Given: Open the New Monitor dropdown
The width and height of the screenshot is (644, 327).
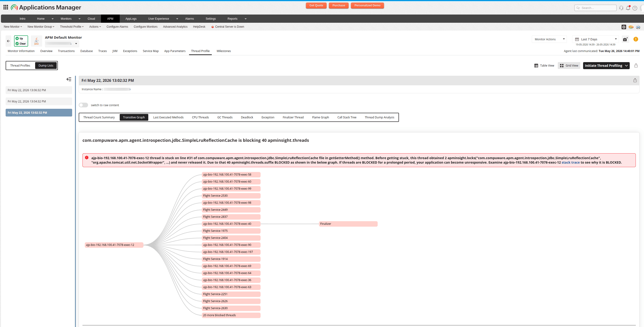Looking at the screenshot, I should coord(13,27).
